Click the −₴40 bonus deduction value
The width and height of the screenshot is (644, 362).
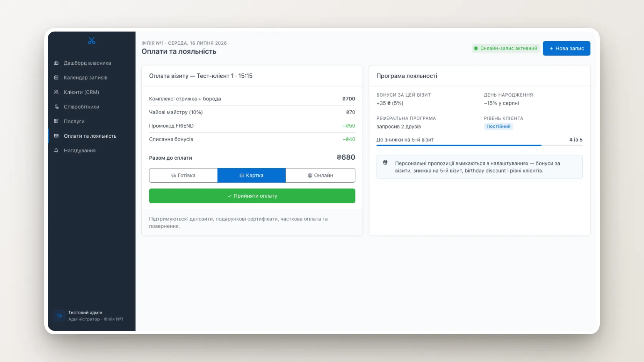(x=349, y=139)
